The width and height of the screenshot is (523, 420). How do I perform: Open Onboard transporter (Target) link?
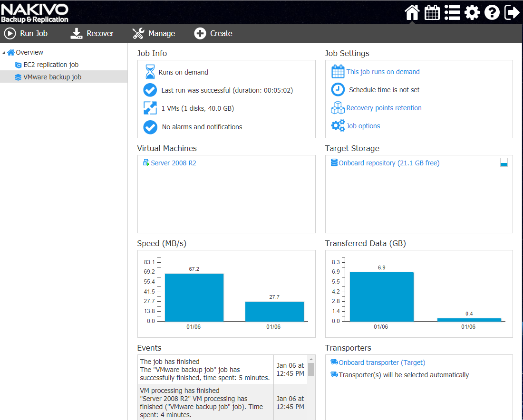(x=382, y=363)
